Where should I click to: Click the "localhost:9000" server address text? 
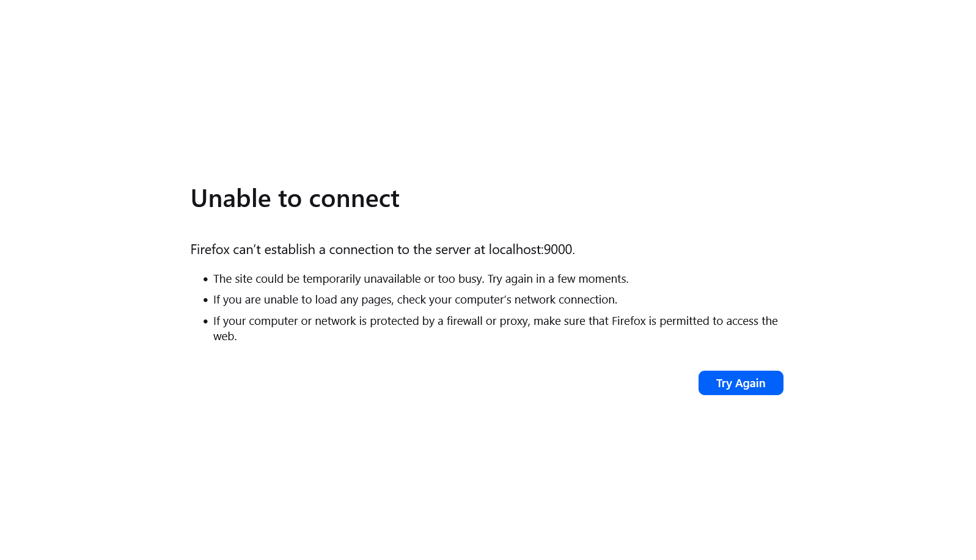tap(530, 249)
